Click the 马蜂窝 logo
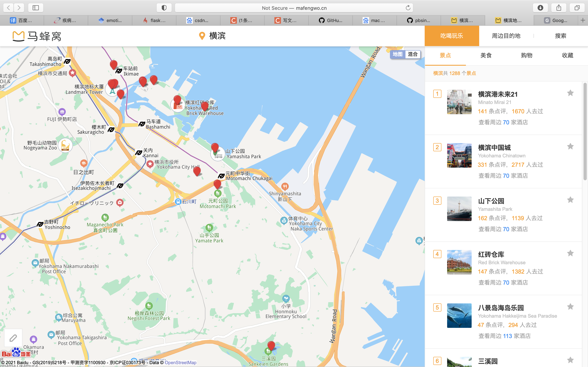 [x=37, y=36]
